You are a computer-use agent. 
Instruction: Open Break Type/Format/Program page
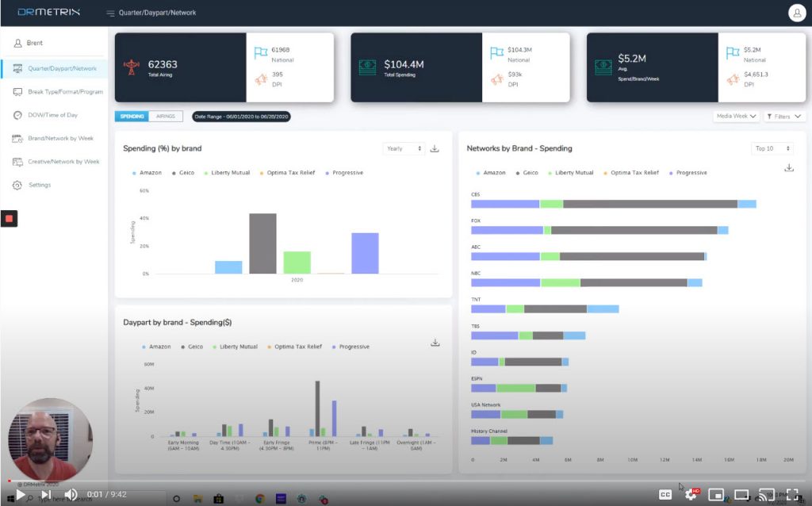pos(65,92)
